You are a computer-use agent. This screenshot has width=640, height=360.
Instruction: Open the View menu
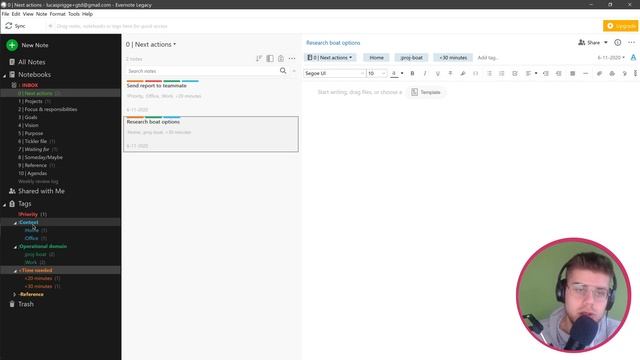click(x=28, y=14)
